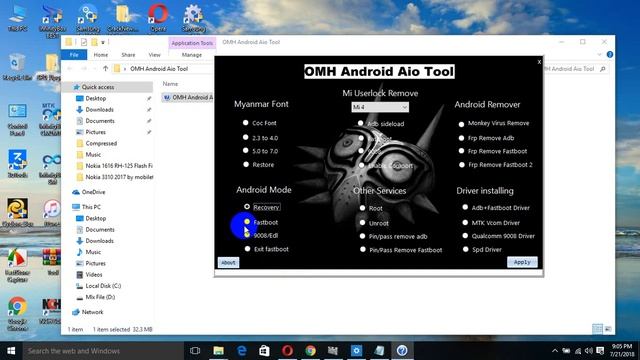Open the volume icon in system tray
The width and height of the screenshot is (640, 360).
(588, 351)
